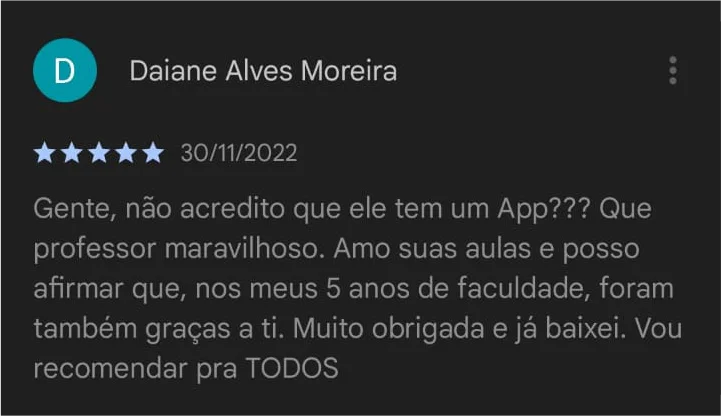Click the phrase Muito obrigada

(388, 330)
